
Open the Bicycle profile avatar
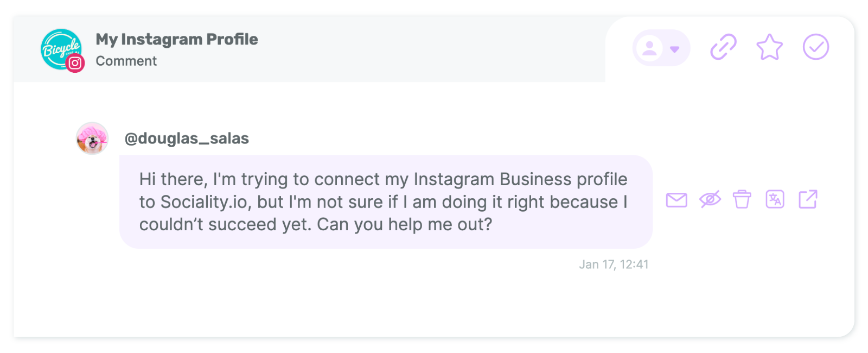[x=61, y=49]
